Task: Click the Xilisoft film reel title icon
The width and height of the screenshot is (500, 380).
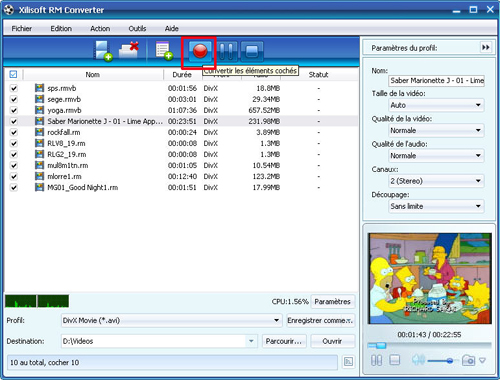Action: click(x=9, y=10)
